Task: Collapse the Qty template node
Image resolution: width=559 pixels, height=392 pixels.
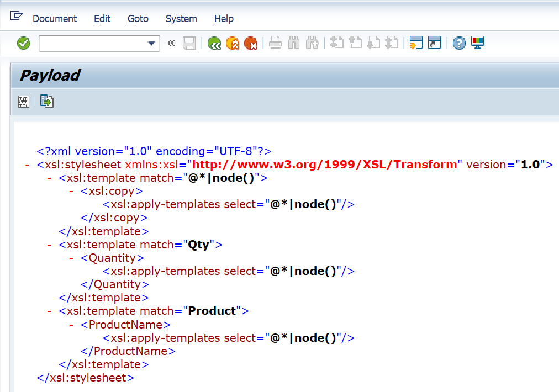Action: (x=49, y=245)
